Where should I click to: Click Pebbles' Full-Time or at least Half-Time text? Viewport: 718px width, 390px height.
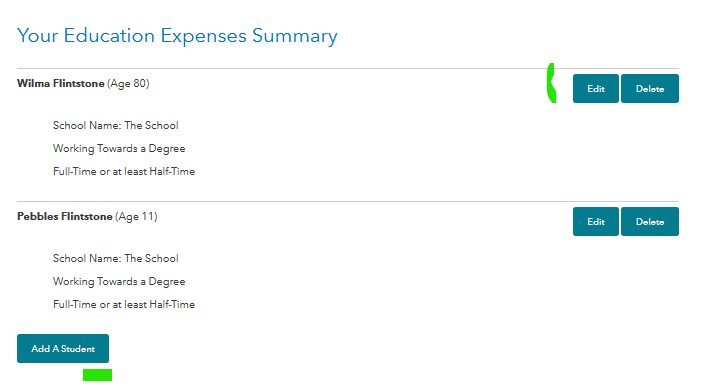(x=124, y=304)
